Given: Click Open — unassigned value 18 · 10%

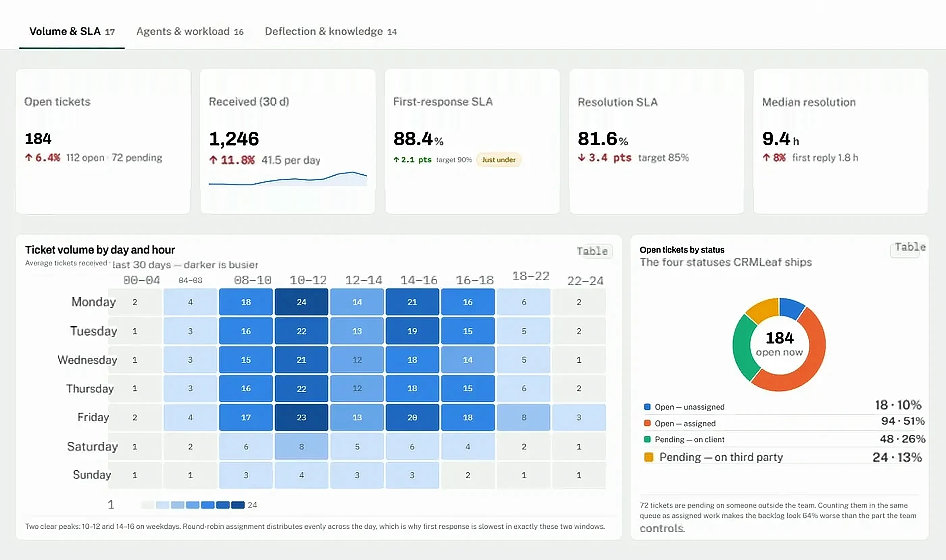Looking at the screenshot, I should [x=898, y=405].
